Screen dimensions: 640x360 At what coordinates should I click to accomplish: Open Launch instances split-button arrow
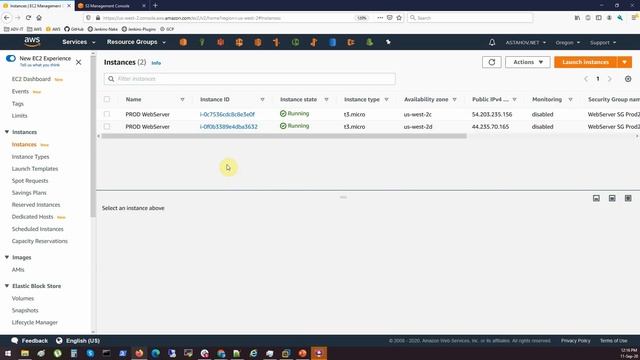tap(624, 62)
